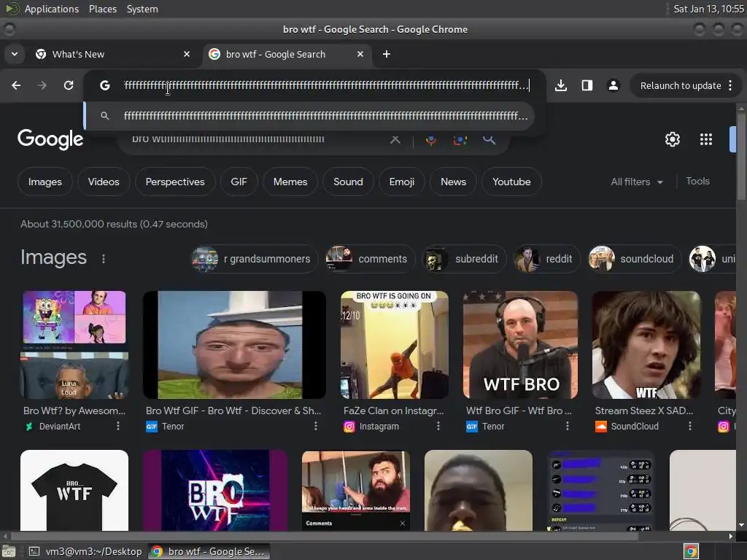Open Google Lens image search icon
The height and width of the screenshot is (560, 747).
pyautogui.click(x=460, y=139)
